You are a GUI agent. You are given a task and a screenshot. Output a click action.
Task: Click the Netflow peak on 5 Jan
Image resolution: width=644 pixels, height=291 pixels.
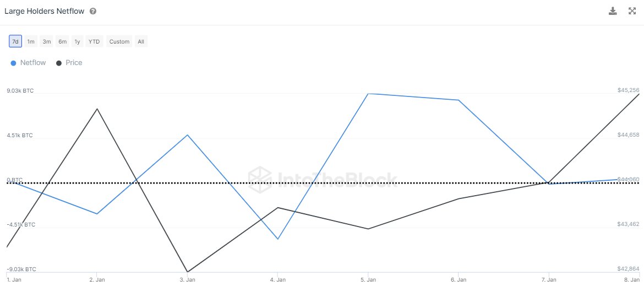tap(368, 94)
